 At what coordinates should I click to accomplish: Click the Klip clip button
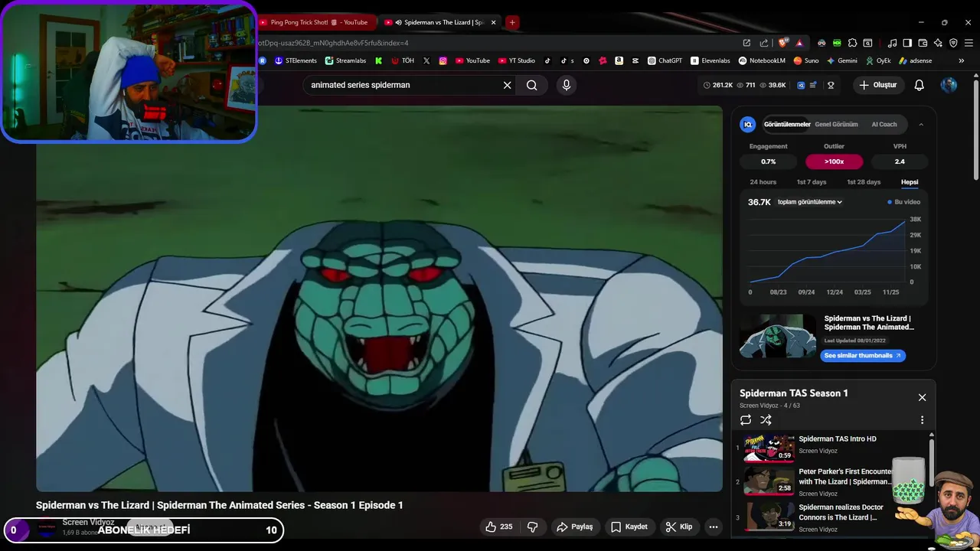click(679, 527)
